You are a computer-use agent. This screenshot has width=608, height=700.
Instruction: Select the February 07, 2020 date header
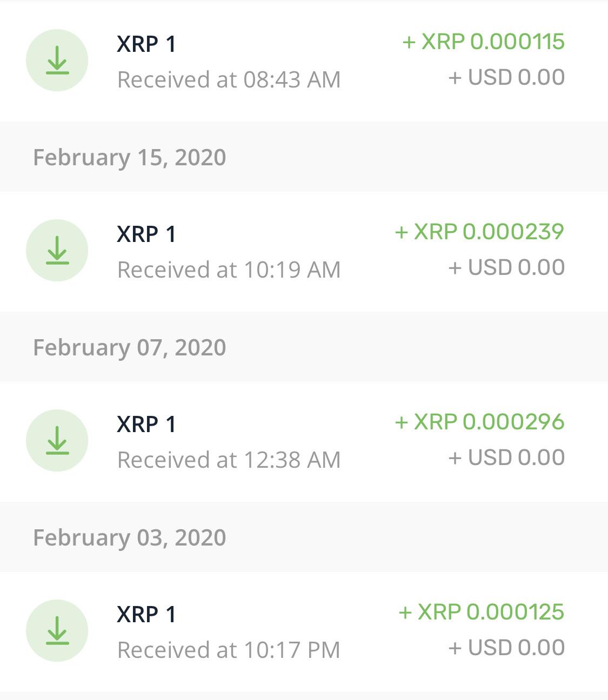click(x=130, y=347)
